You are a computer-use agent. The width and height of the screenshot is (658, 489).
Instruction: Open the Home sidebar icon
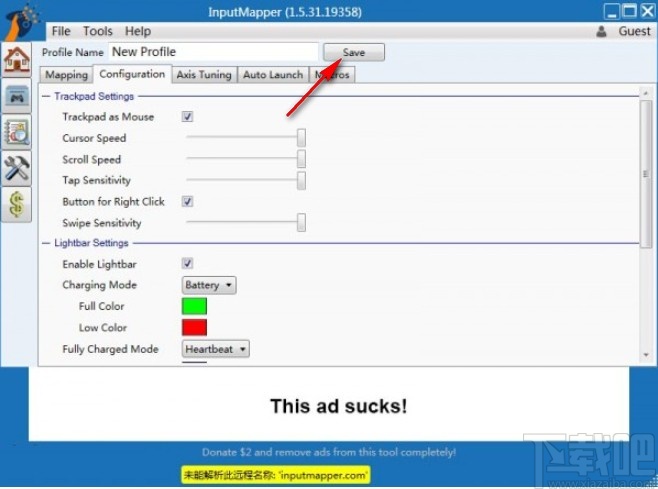[x=16, y=60]
